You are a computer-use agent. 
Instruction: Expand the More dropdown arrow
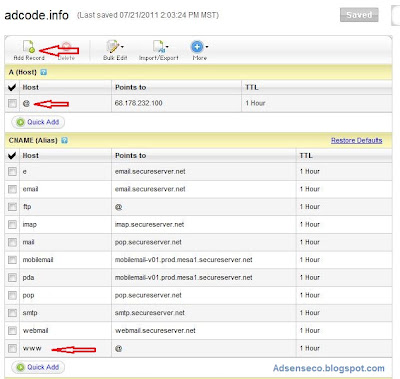[x=207, y=47]
